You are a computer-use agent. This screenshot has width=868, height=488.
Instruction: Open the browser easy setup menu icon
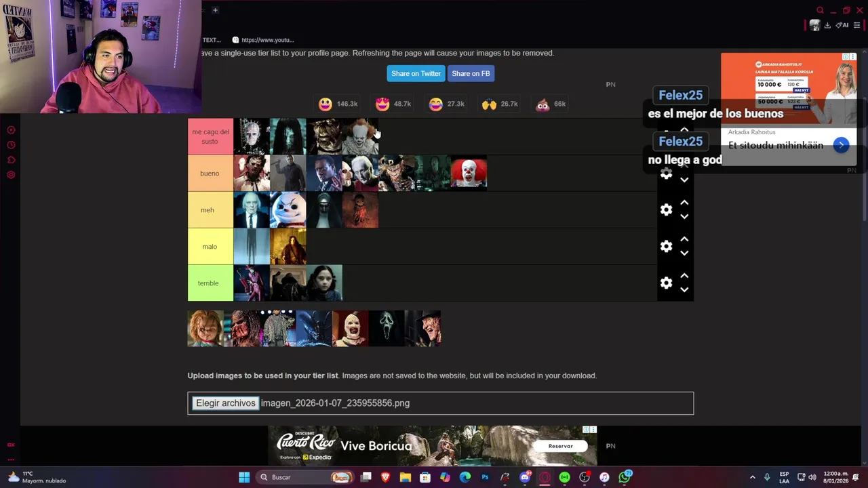click(x=856, y=26)
